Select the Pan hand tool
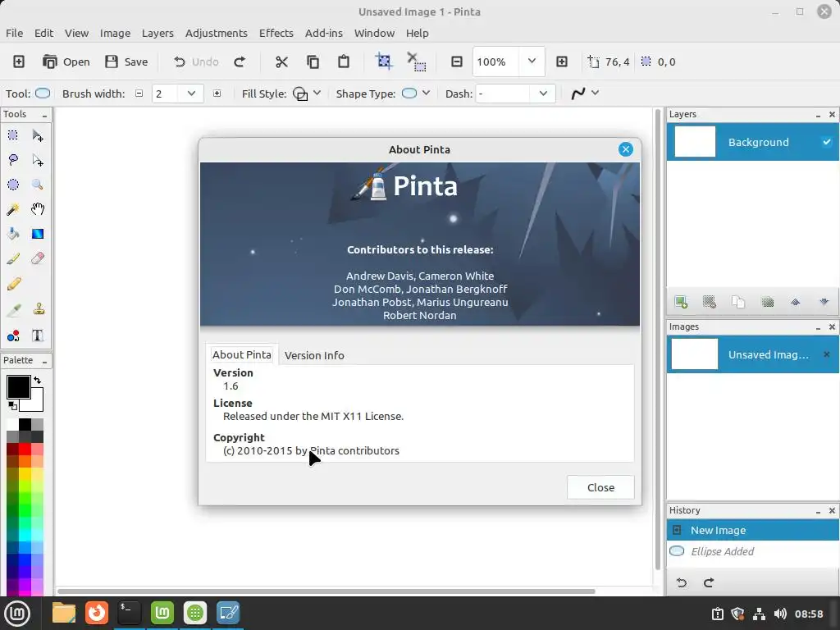840x630 pixels. click(x=38, y=209)
